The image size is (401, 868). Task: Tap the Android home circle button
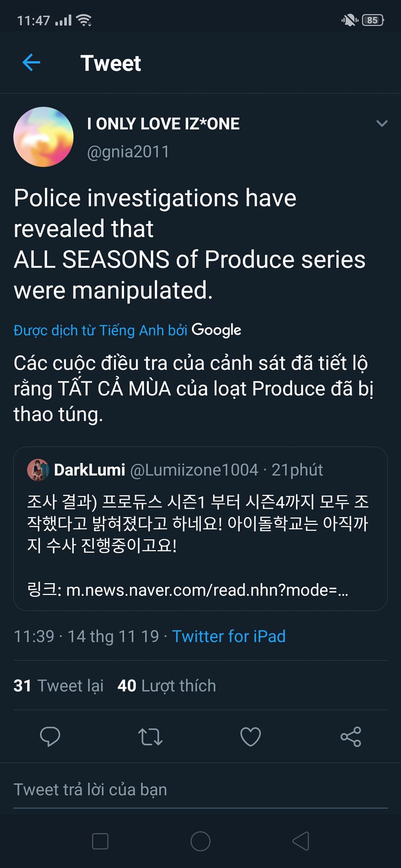coord(200,841)
